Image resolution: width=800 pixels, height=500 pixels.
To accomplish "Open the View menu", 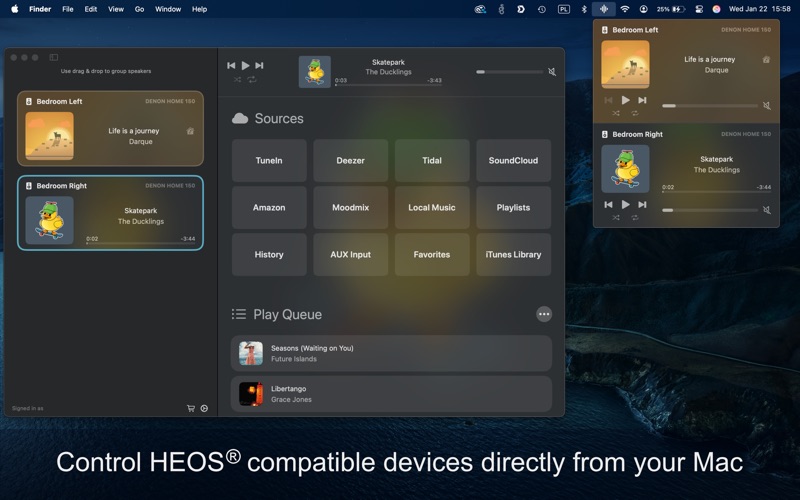I will (x=116, y=9).
